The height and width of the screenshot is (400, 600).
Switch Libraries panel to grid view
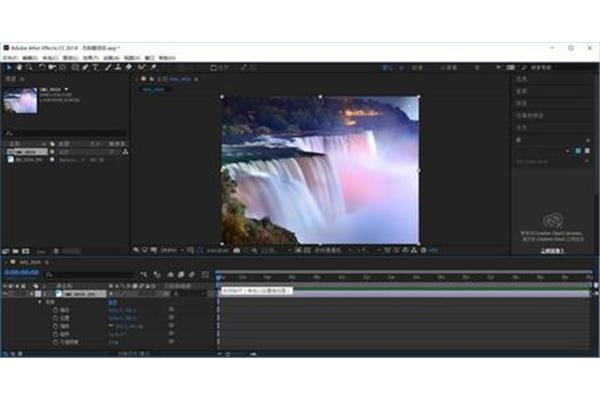[x=578, y=151]
